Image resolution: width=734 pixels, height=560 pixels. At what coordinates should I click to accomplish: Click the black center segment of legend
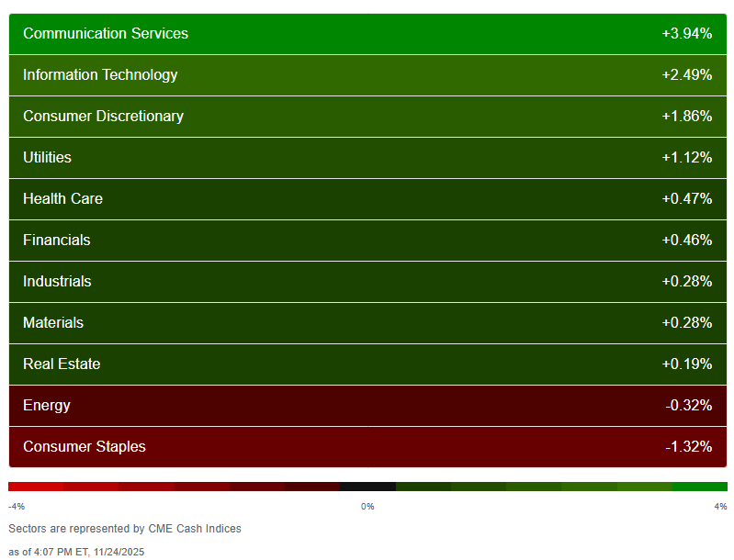368,487
